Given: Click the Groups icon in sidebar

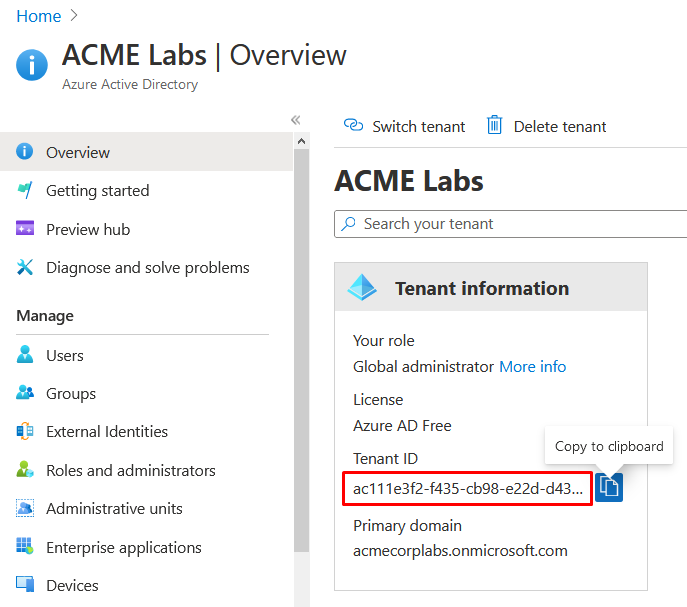Looking at the screenshot, I should tap(26, 393).
